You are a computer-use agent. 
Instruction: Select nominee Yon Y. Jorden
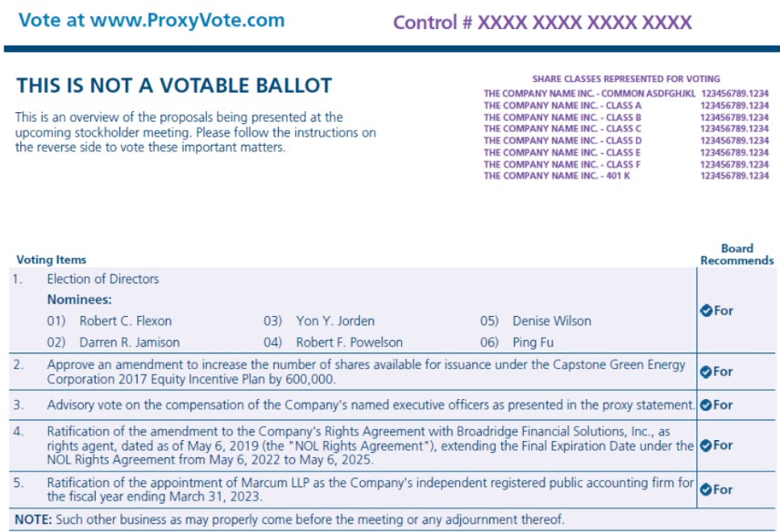click(334, 321)
